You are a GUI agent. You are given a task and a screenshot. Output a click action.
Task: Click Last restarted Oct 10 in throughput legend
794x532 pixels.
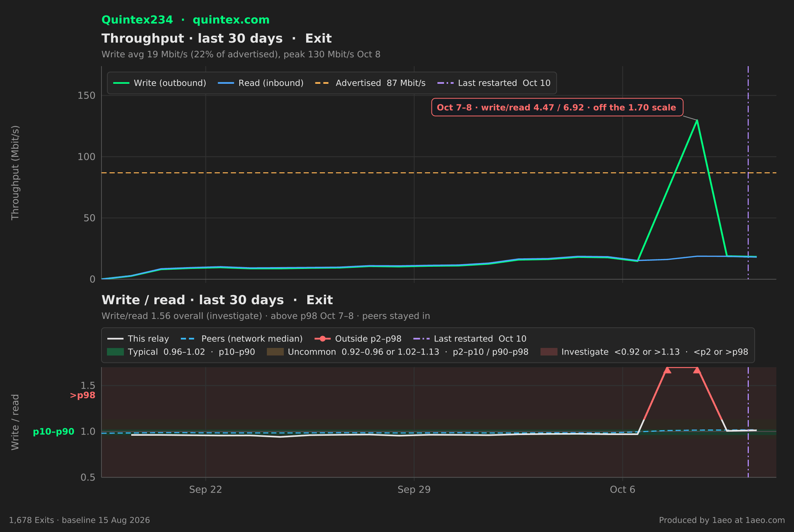pyautogui.click(x=494, y=83)
